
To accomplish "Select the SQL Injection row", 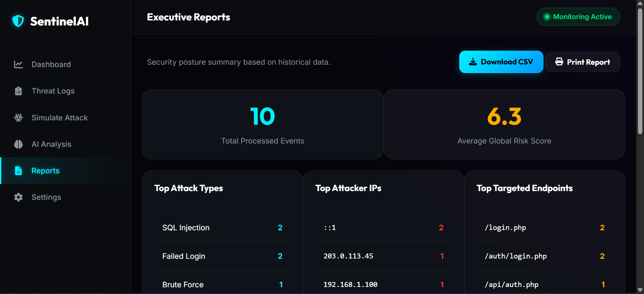I will 222,228.
